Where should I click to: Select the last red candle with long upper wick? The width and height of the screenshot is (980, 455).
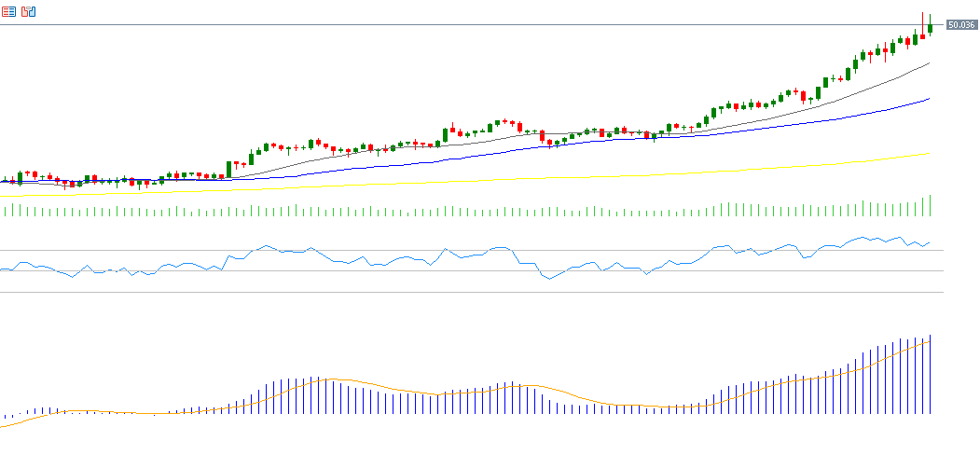922,34
